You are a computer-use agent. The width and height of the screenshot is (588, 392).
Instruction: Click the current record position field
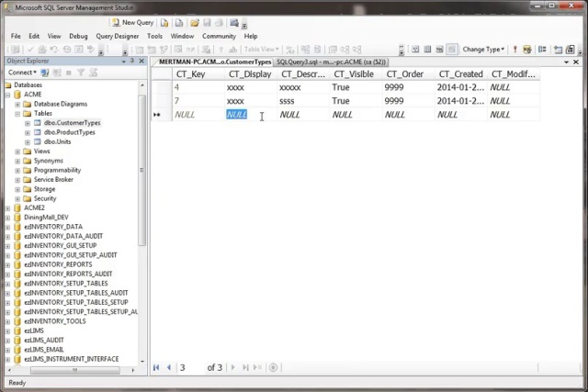(191, 367)
